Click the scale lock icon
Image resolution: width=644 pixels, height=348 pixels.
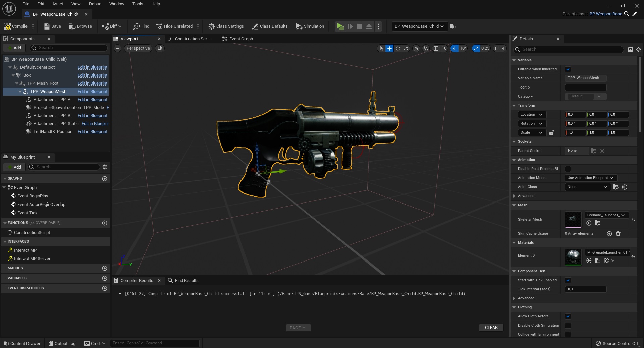pyautogui.click(x=551, y=133)
